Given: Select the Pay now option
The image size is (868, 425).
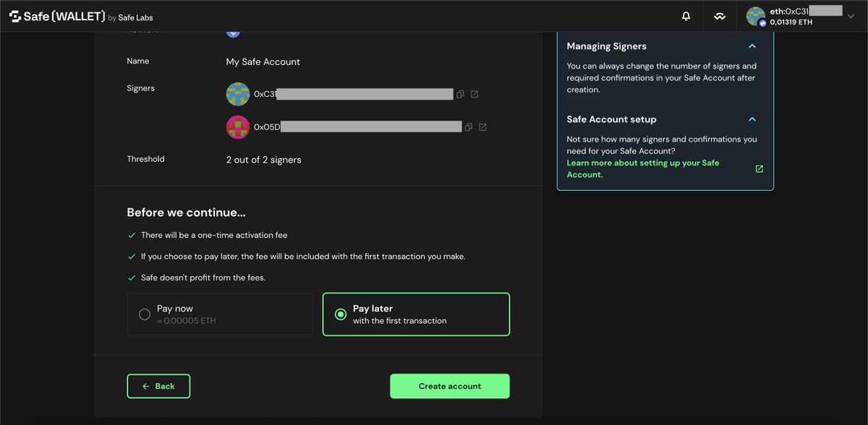Looking at the screenshot, I should pyautogui.click(x=220, y=314).
